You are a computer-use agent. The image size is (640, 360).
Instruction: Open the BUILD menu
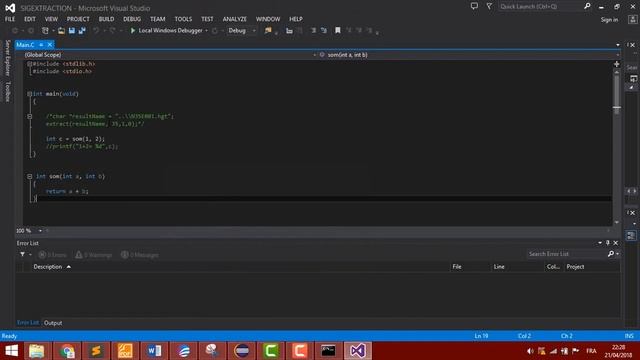point(106,19)
